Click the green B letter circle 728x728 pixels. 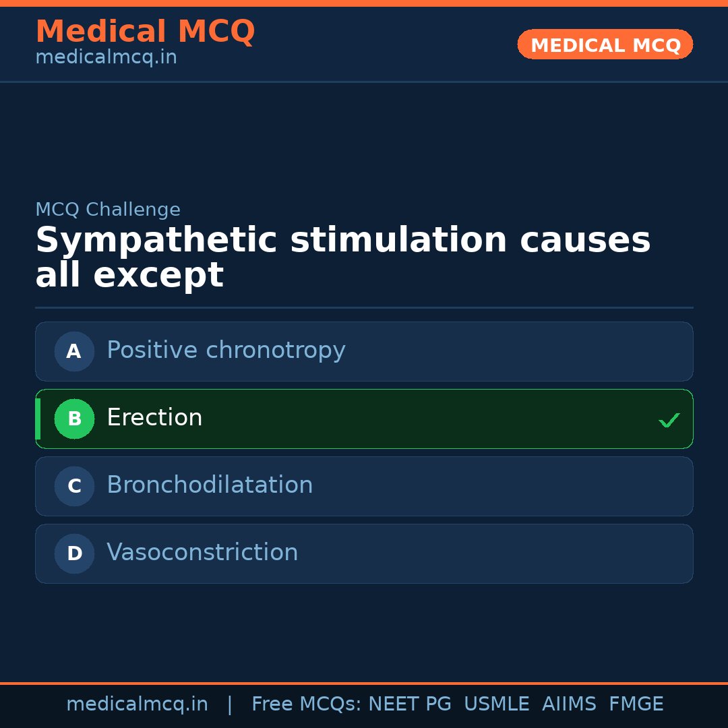[x=74, y=419]
